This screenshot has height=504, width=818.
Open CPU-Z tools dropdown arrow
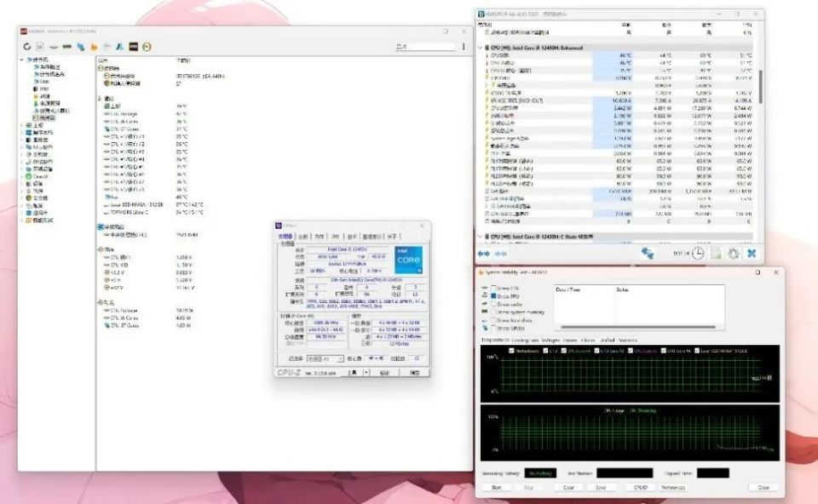[366, 373]
